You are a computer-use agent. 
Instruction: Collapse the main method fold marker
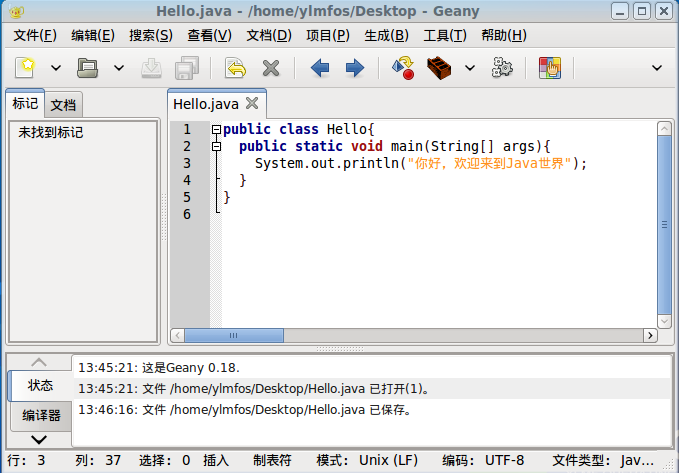[216, 146]
